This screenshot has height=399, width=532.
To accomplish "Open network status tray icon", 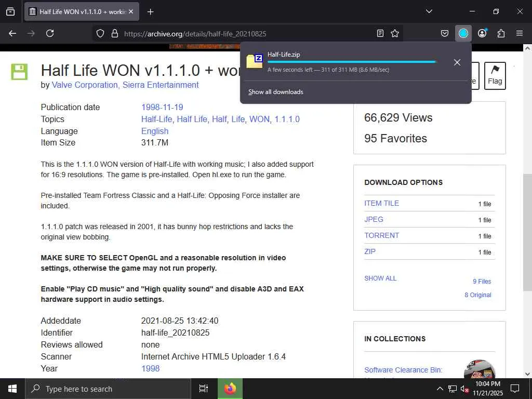I will (453, 389).
